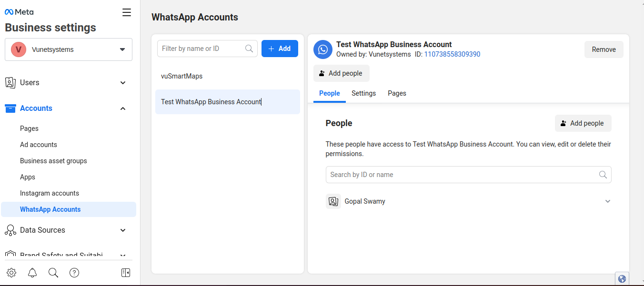Select vuSmartMaps from the accounts list
This screenshot has height=286, width=644.
182,76
